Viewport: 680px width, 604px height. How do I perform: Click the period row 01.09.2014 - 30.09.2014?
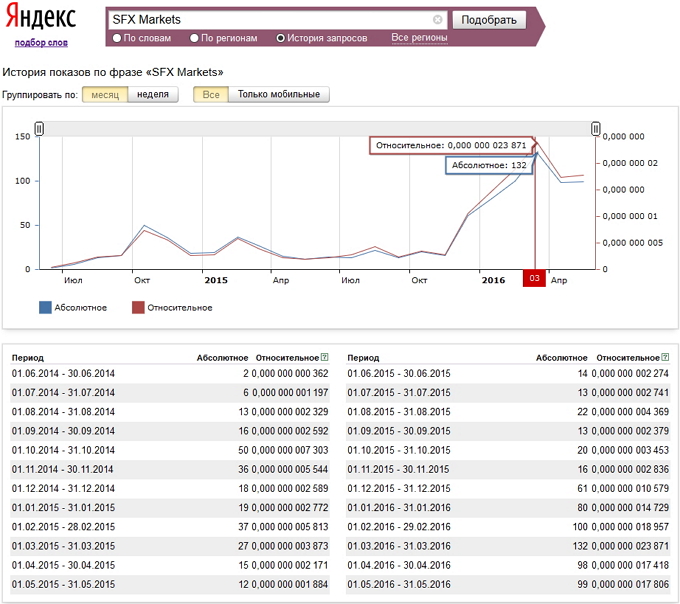click(x=170, y=431)
